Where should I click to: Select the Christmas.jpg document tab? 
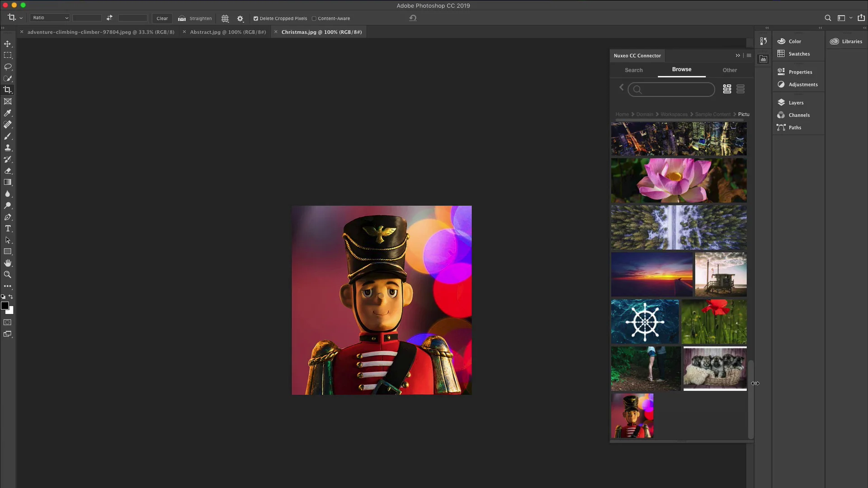(x=321, y=32)
